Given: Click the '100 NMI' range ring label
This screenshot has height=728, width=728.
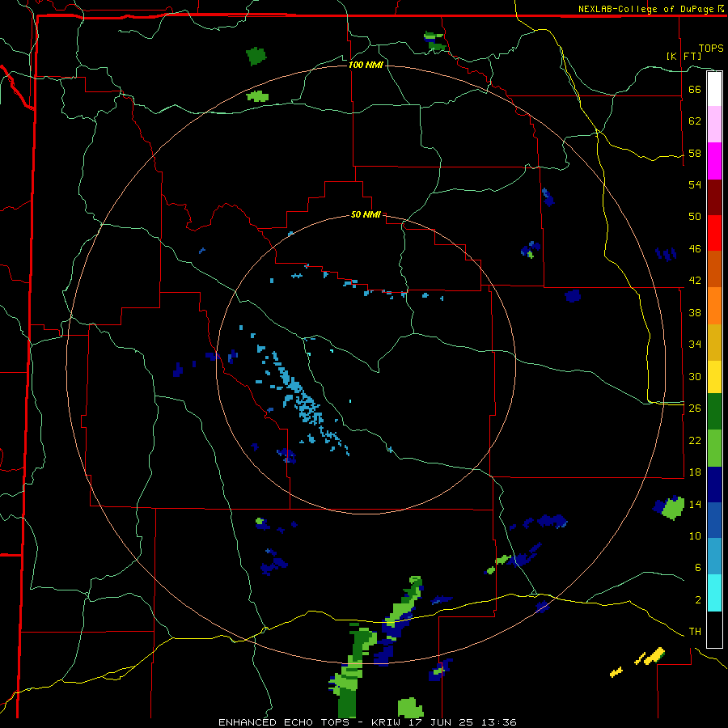Looking at the screenshot, I should tap(366, 65).
